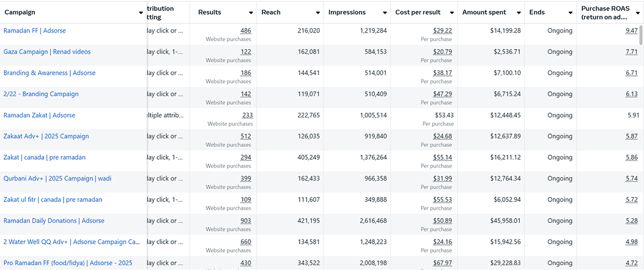Click the Zakaat Adv+ | 2025 Campaign link
Viewport: 644px width, 270px height.
tap(46, 137)
